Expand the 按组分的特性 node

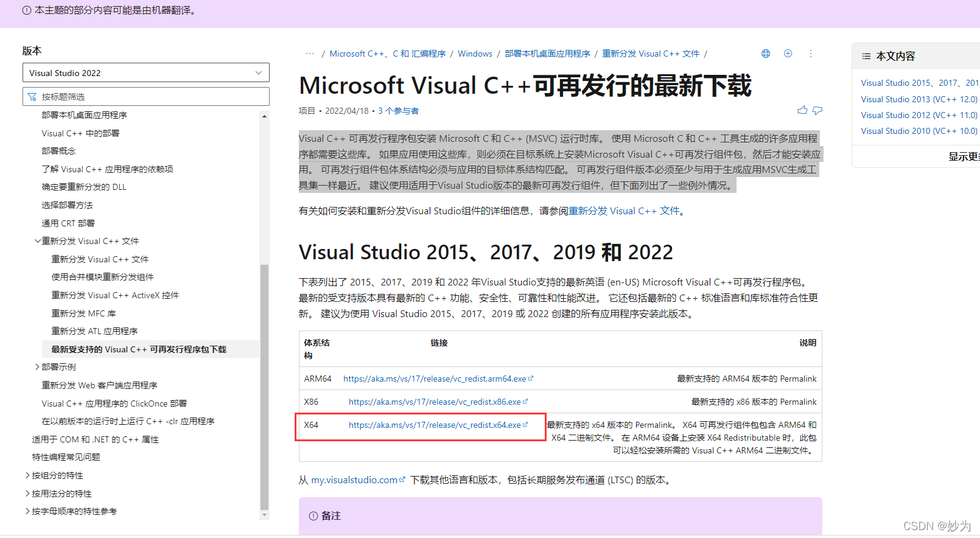click(28, 475)
